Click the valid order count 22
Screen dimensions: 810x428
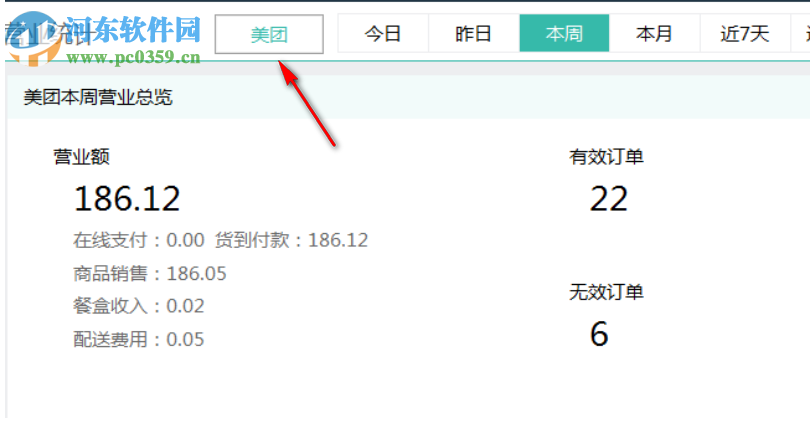(609, 199)
